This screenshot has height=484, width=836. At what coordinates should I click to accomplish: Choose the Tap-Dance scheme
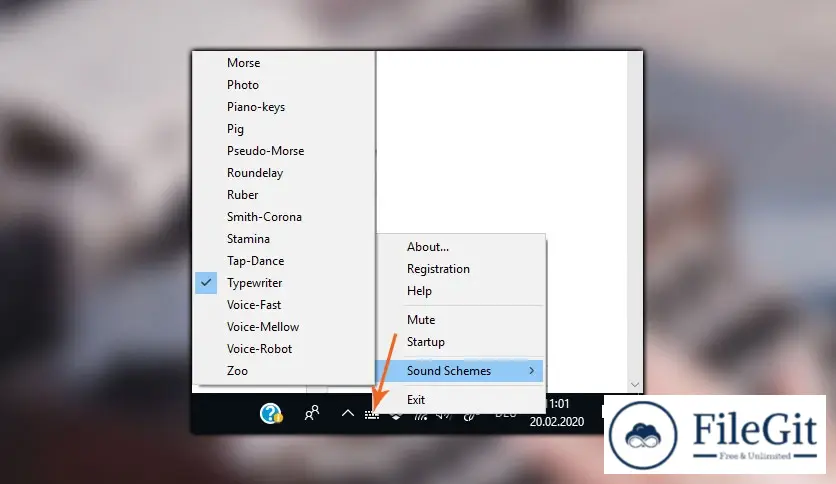284,261
